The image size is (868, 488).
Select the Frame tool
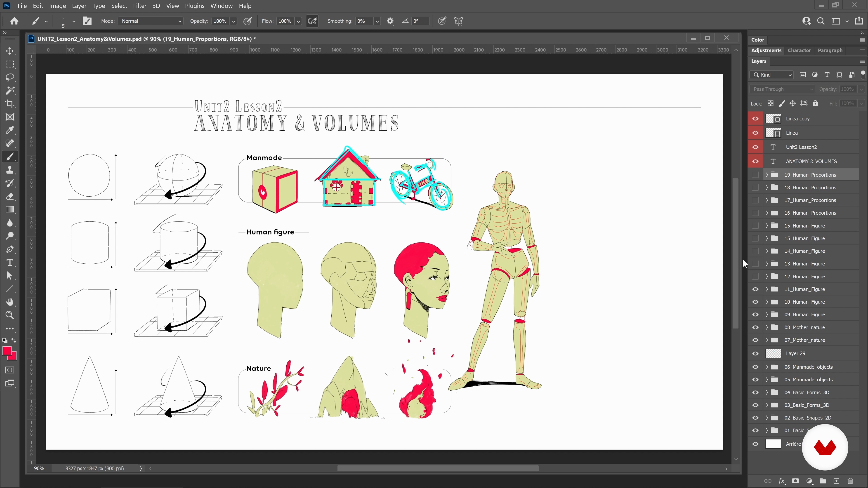click(x=10, y=117)
